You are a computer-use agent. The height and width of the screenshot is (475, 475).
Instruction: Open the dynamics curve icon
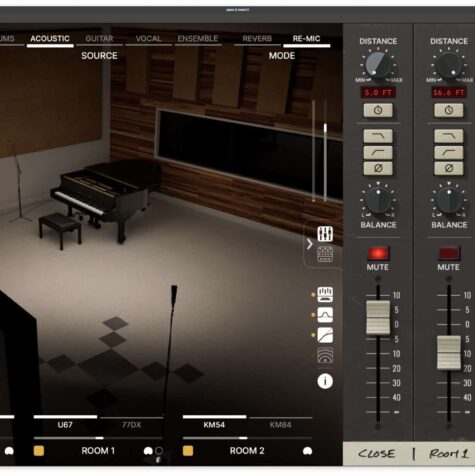325,335
